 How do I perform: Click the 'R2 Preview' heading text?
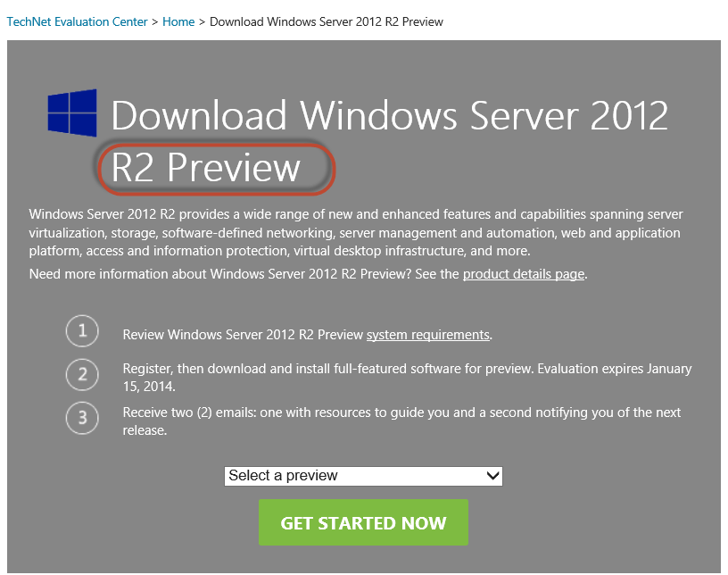click(x=206, y=167)
